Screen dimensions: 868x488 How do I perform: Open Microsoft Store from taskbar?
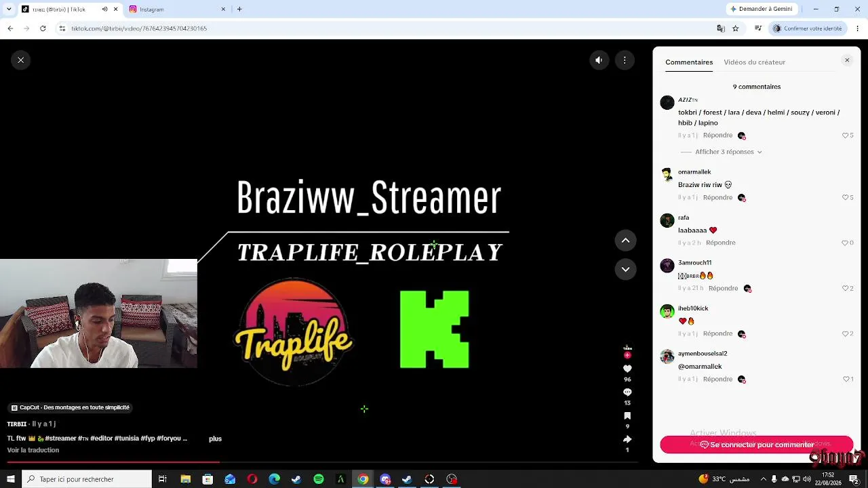tap(208, 479)
